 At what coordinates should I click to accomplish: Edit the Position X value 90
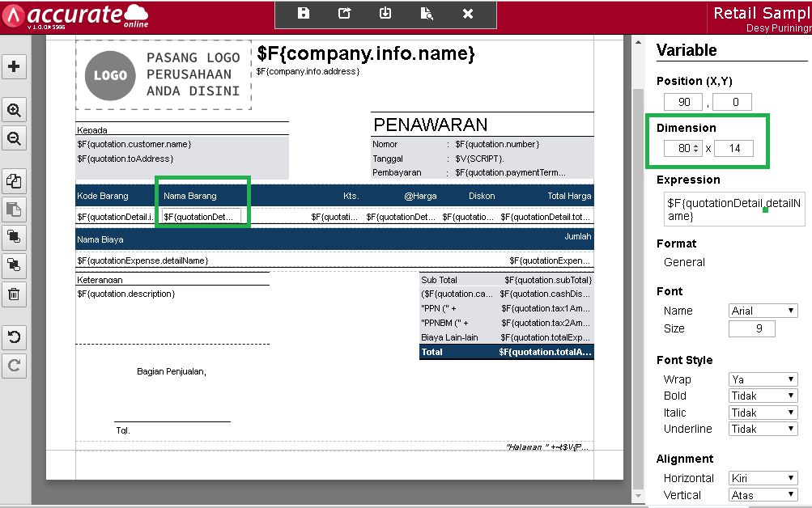tap(682, 101)
